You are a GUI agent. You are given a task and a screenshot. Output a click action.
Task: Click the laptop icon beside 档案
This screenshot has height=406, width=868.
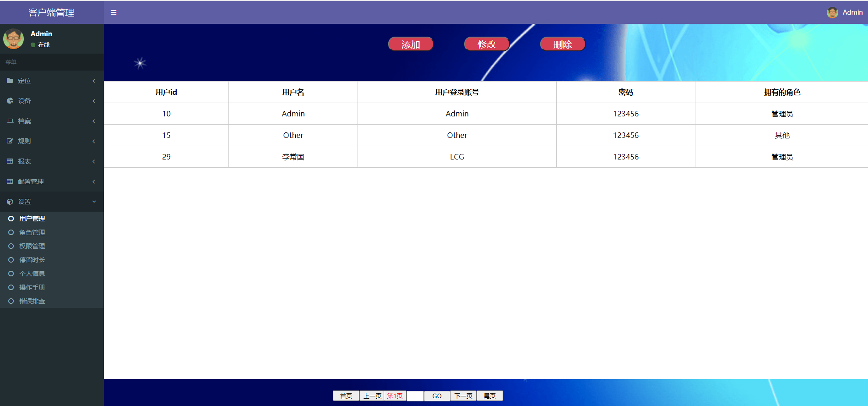point(10,121)
